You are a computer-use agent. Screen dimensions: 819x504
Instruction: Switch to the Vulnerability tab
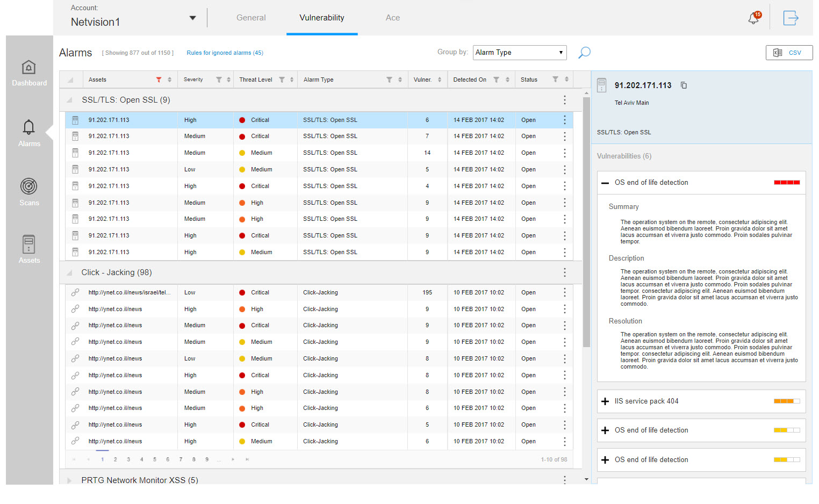[322, 18]
